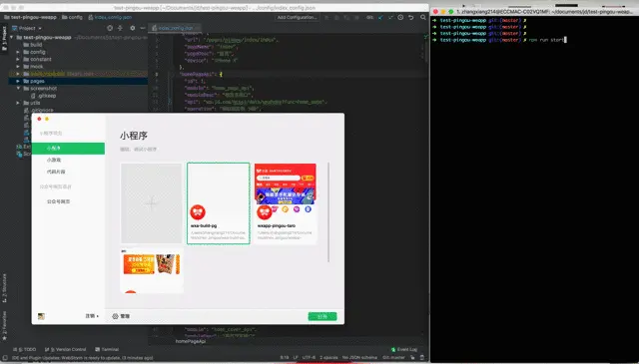
Task: Click the WebStorm update notification in status bar
Action: point(83,358)
